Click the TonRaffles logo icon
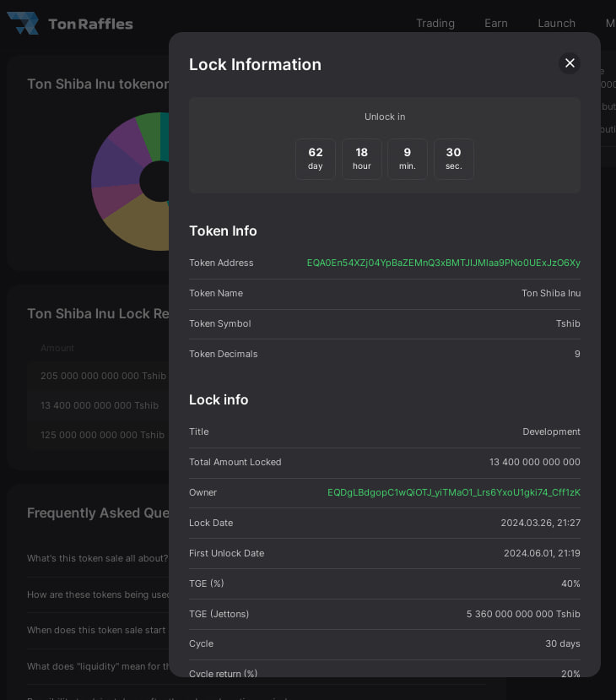The image size is (616, 700). tap(23, 23)
